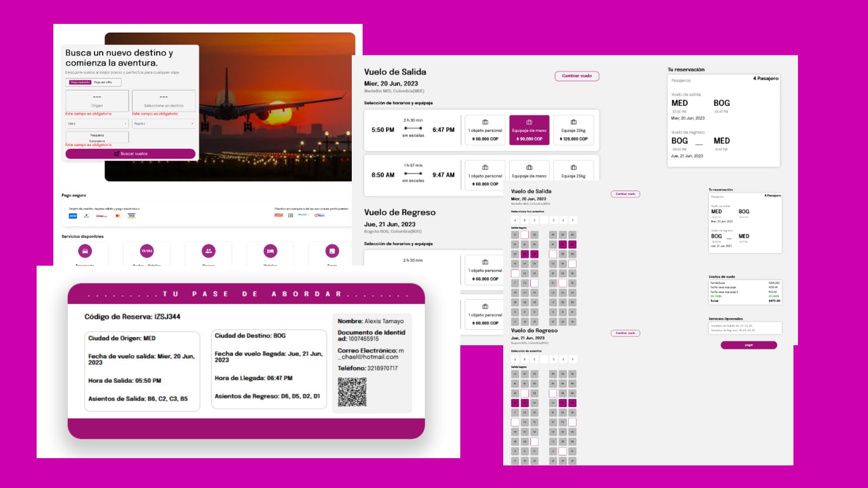Click Asientos de Regreso: D6, D5, D2, D1
Screen dimensions: 868x488
pyautogui.click(x=267, y=396)
